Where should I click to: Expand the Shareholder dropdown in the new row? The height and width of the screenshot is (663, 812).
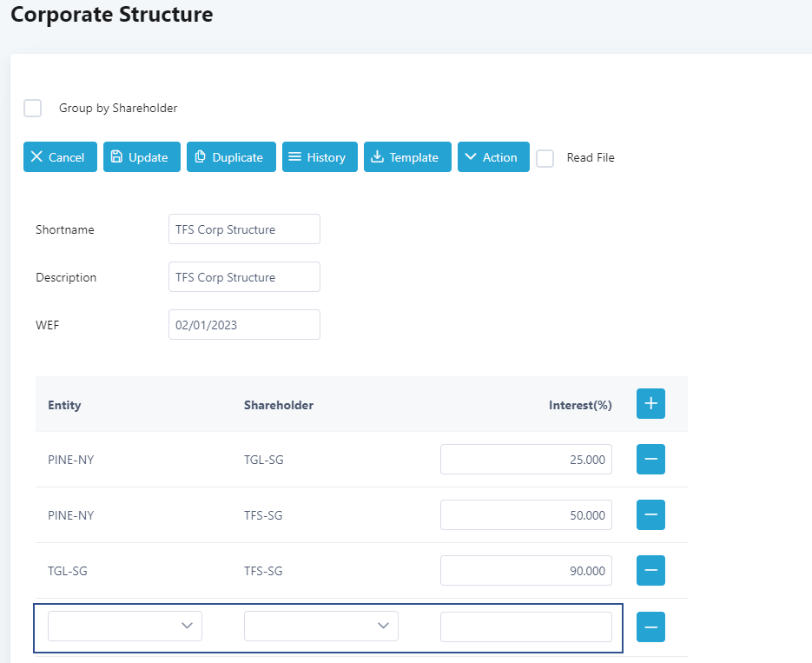(321, 627)
